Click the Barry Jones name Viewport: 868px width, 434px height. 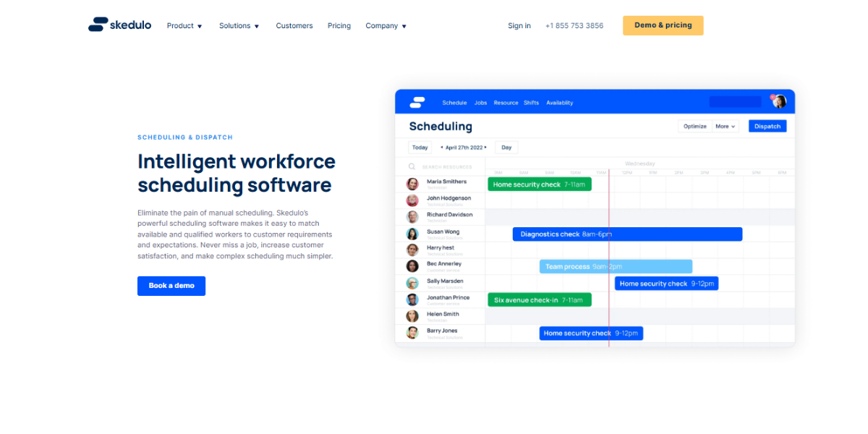[x=442, y=331]
